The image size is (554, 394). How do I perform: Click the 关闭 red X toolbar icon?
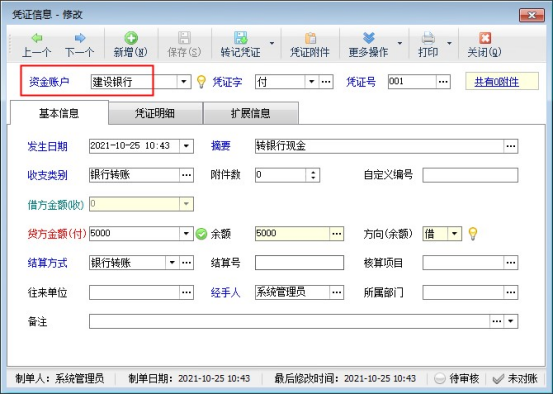485,38
